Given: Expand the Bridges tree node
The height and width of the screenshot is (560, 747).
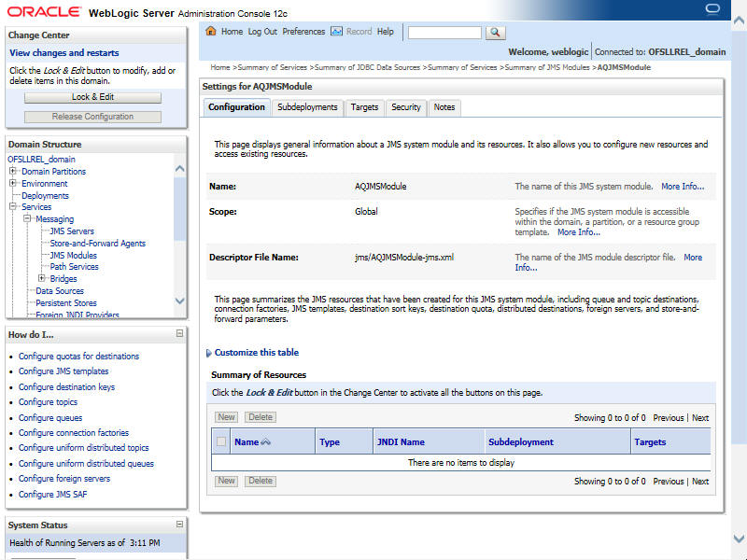Looking at the screenshot, I should click(x=42, y=278).
